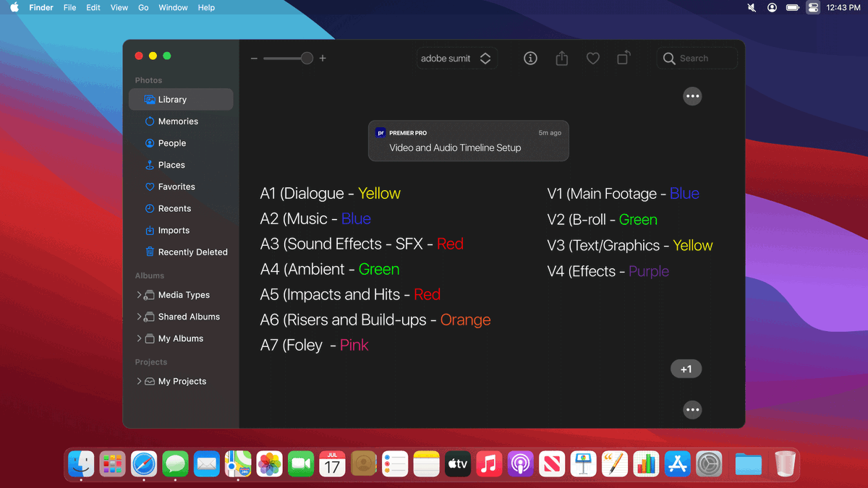868x488 pixels.
Task: Open System Preferences from the Dock
Action: [x=709, y=464]
